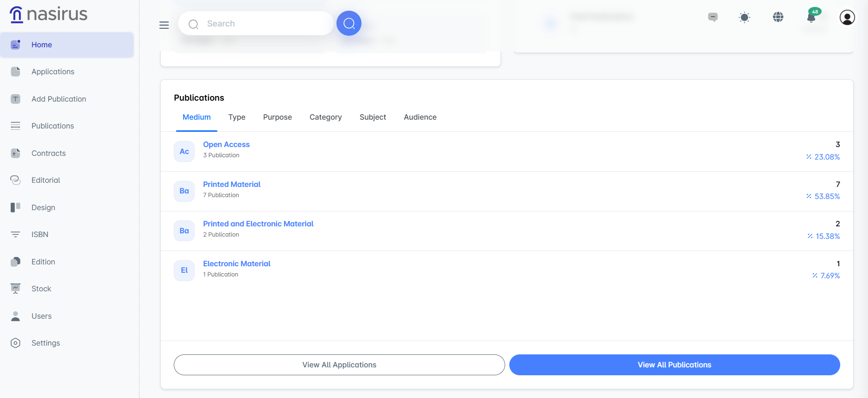
Task: Open the Printed Material link
Action: point(232,184)
